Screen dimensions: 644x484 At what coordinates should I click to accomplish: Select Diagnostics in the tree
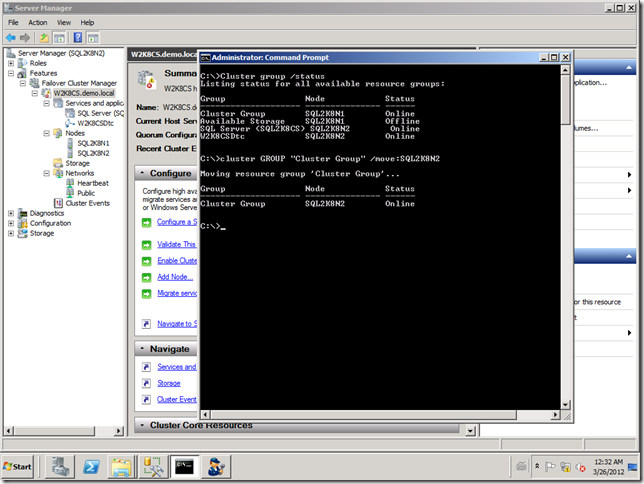pyautogui.click(x=47, y=213)
